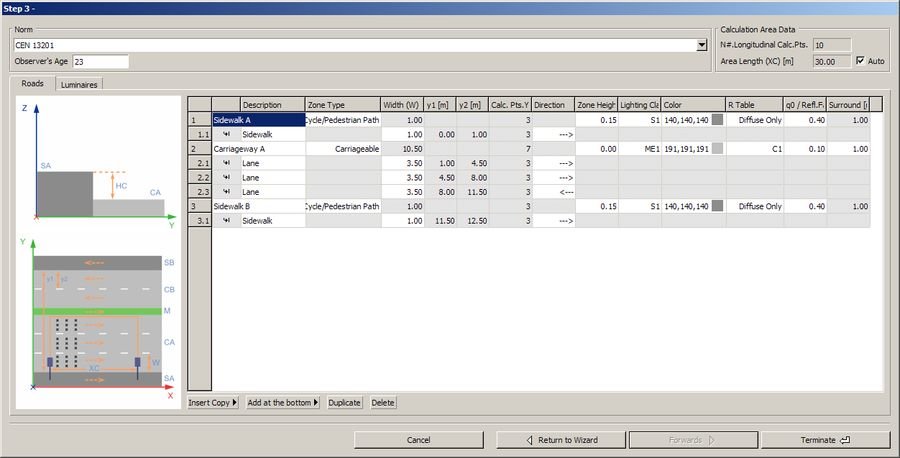Click y1 value 4.50 in row 2.2
Viewport: 900px width, 458px height.
click(x=441, y=177)
